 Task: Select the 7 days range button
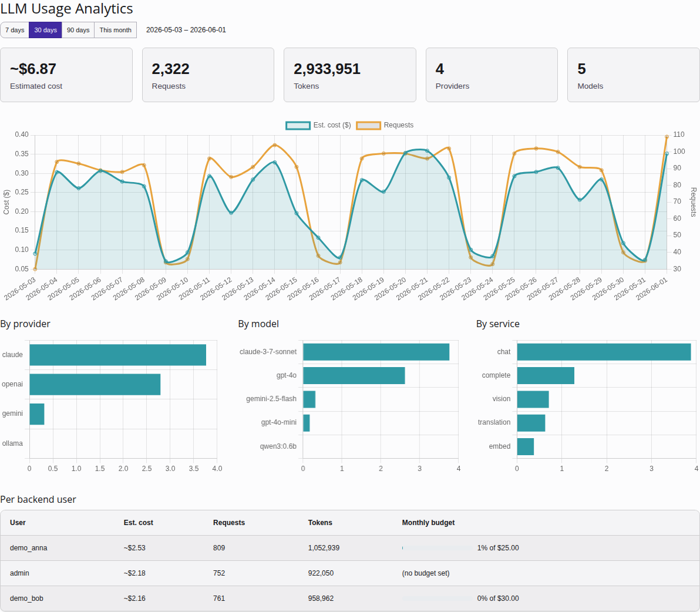pos(15,30)
